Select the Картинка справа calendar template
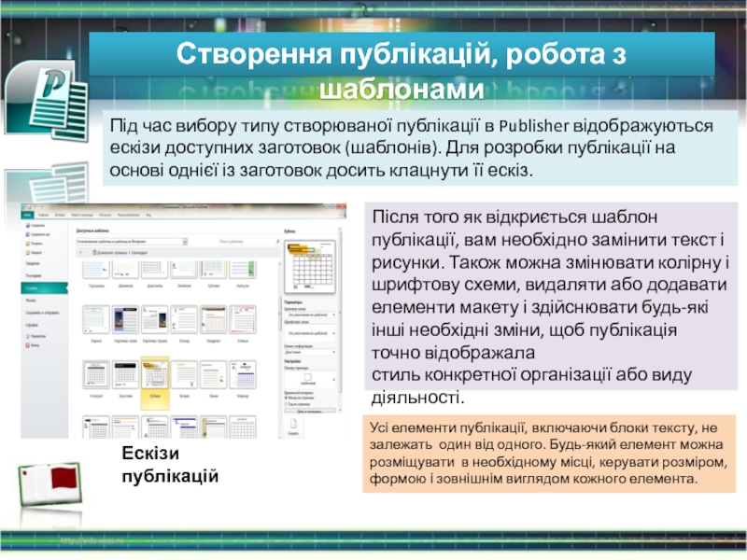747x560 pixels. [x=155, y=319]
